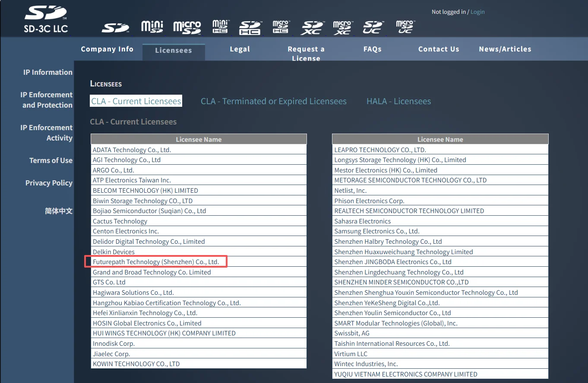This screenshot has height=383, width=588.
Task: Select the CLA - Current Licensees tab
Action: pyautogui.click(x=136, y=101)
